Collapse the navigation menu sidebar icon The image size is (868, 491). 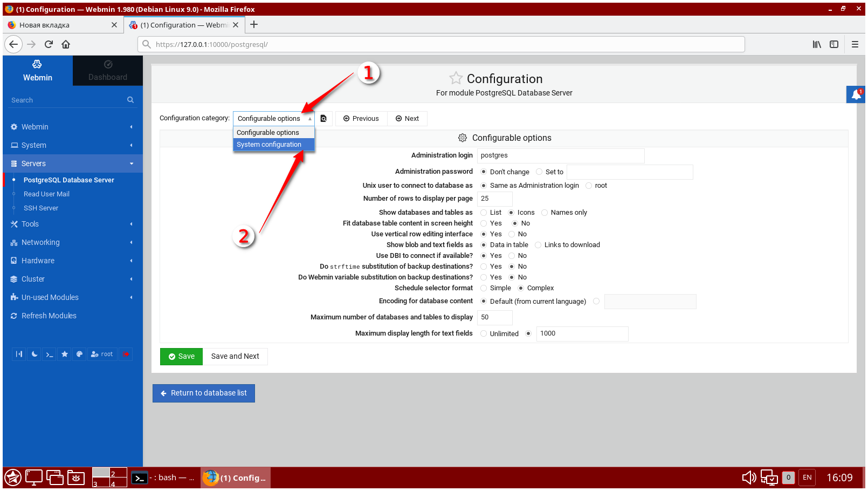point(19,354)
